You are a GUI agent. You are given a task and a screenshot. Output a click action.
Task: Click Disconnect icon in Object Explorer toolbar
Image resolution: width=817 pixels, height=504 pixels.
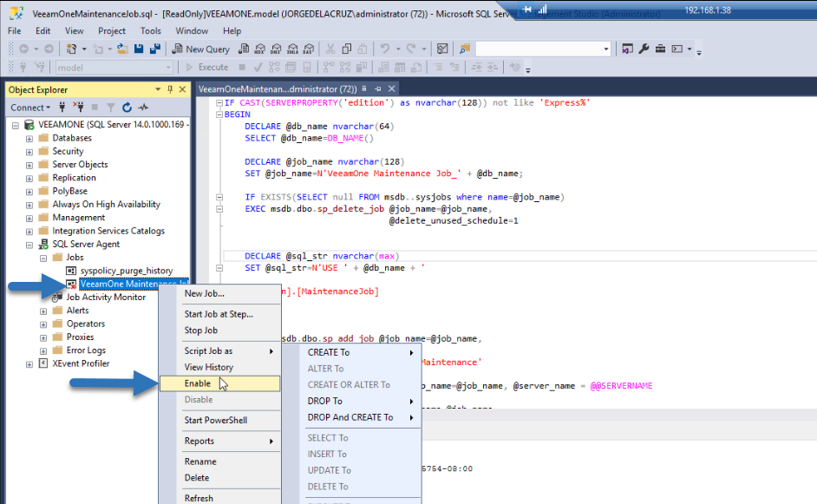pyautogui.click(x=78, y=108)
